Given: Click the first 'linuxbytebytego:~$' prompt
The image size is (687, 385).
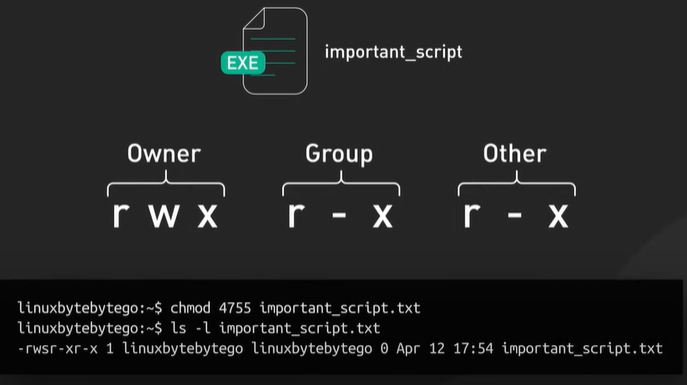Looking at the screenshot, I should [x=90, y=308].
